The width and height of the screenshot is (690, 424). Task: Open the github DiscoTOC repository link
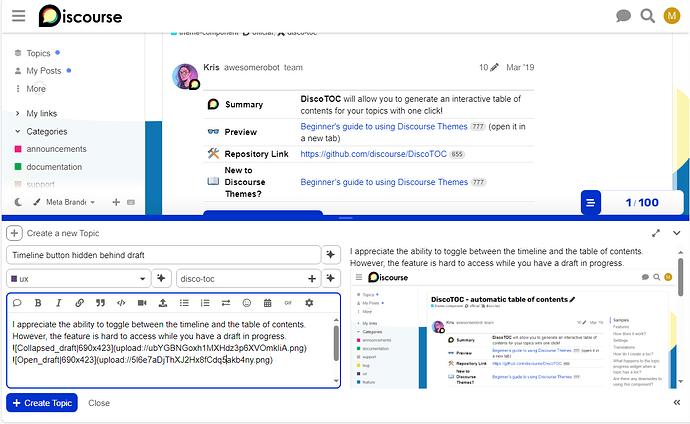point(374,154)
